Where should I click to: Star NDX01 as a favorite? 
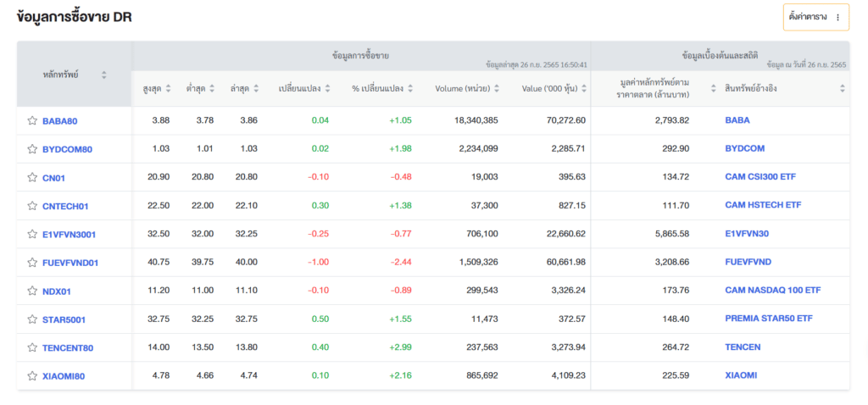(x=32, y=291)
